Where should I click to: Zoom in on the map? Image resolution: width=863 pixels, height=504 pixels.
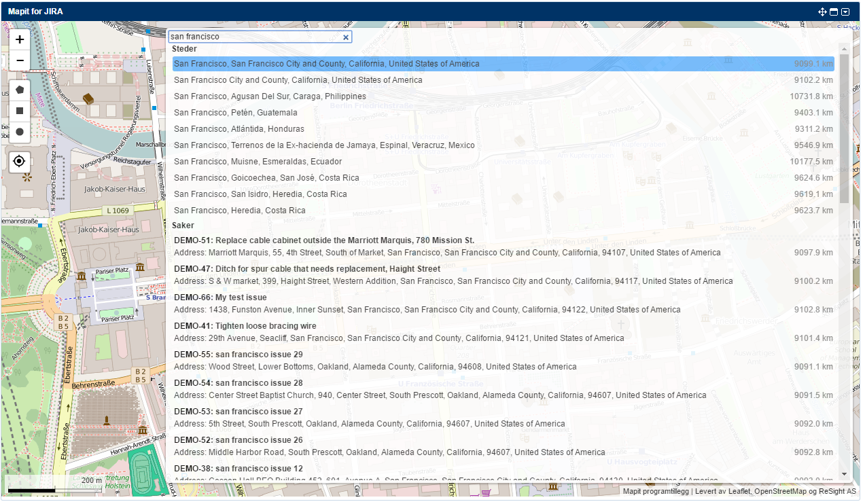click(20, 39)
